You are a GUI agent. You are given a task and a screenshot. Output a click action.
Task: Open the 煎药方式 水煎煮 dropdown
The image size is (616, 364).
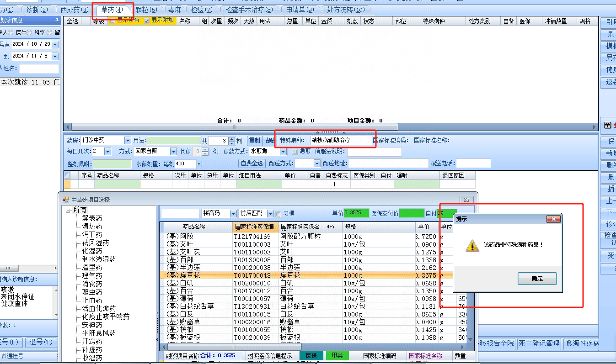pyautogui.click(x=283, y=151)
